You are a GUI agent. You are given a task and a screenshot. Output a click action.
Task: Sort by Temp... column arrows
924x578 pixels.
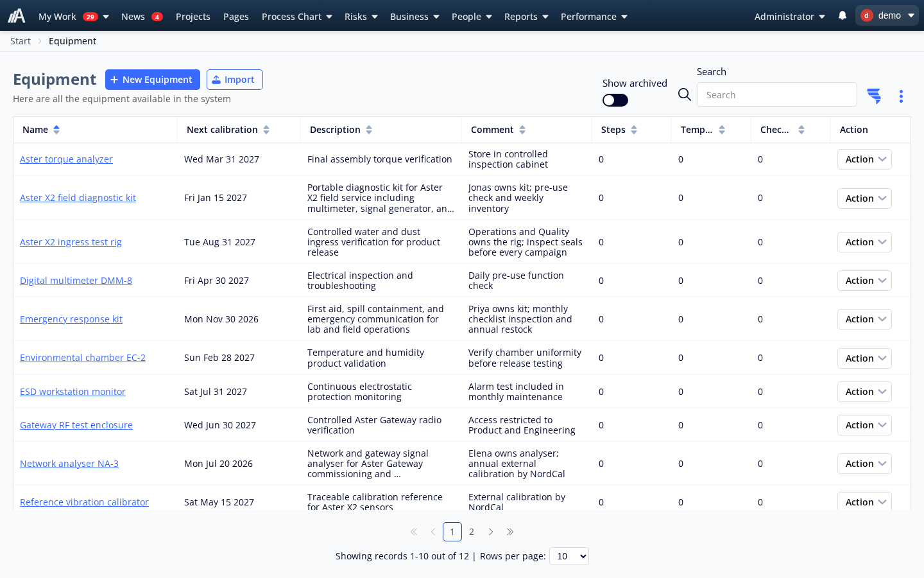(722, 130)
